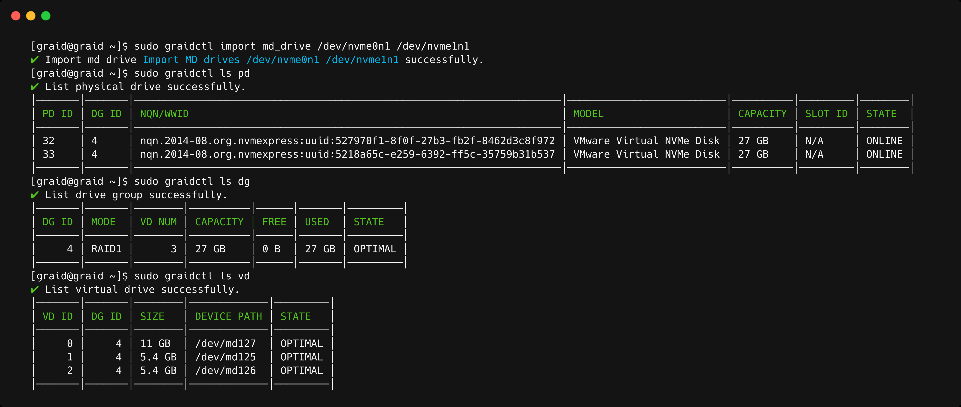Click the PD ID value 32
The width and height of the screenshot is (961, 407).
click(48, 141)
